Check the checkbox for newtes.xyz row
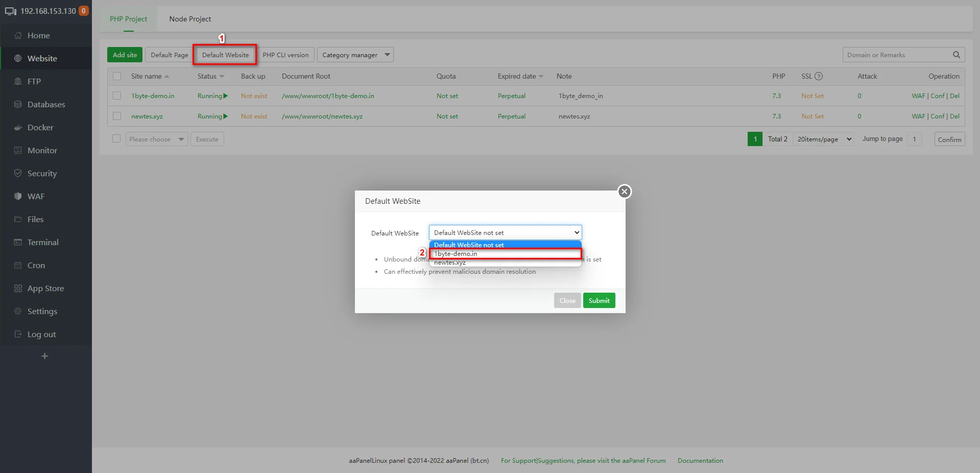The image size is (980, 473). point(116,116)
